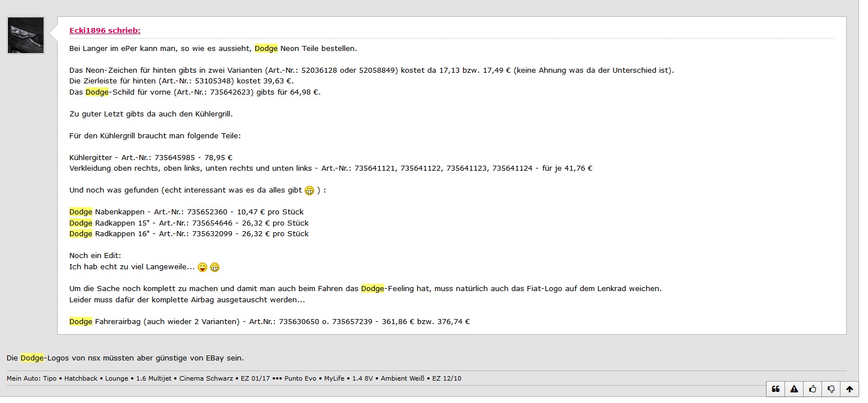This screenshot has width=868, height=403.
Task: Click grinning emoji after 'alles gibt'
Action: coord(309,191)
